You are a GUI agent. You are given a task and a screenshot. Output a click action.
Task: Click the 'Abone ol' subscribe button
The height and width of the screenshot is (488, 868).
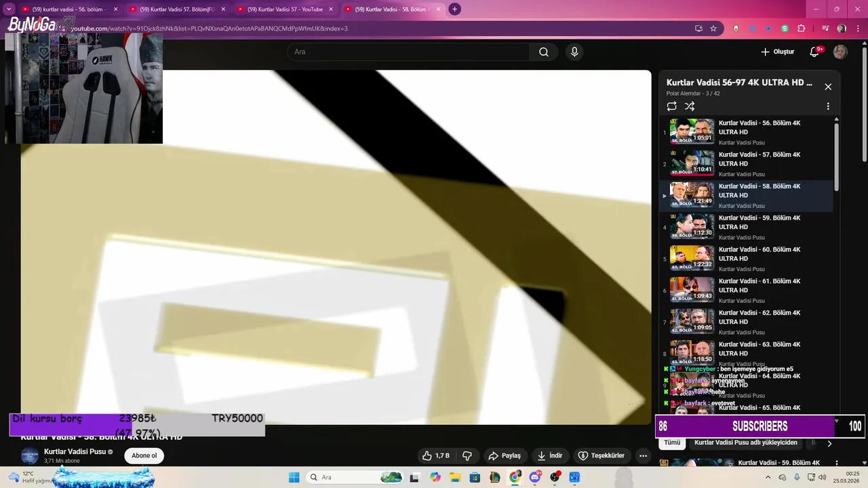point(144,455)
